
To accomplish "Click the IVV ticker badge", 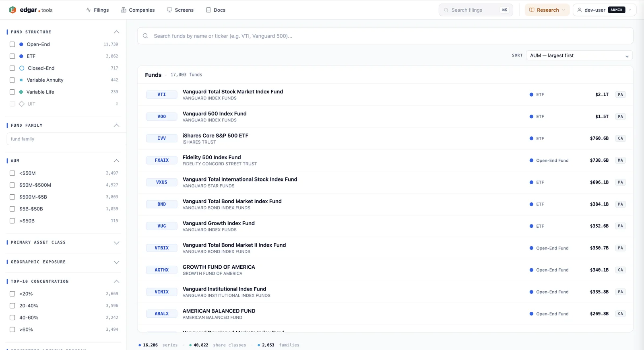I will tap(161, 138).
